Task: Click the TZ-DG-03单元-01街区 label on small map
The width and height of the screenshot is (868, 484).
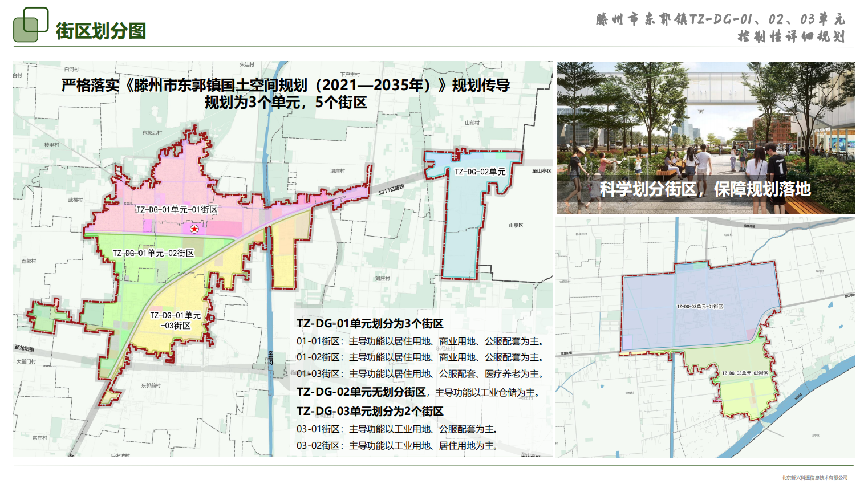Action: pos(700,307)
